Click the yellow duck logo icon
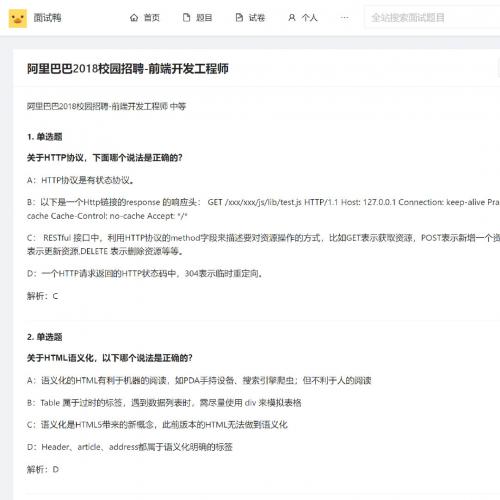 pyautogui.click(x=18, y=18)
